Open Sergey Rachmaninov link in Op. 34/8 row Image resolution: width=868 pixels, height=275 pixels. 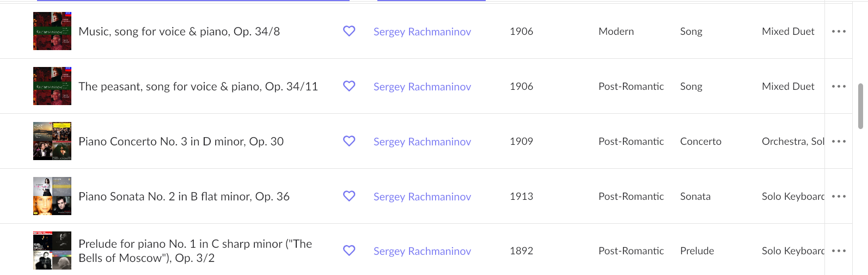click(422, 32)
